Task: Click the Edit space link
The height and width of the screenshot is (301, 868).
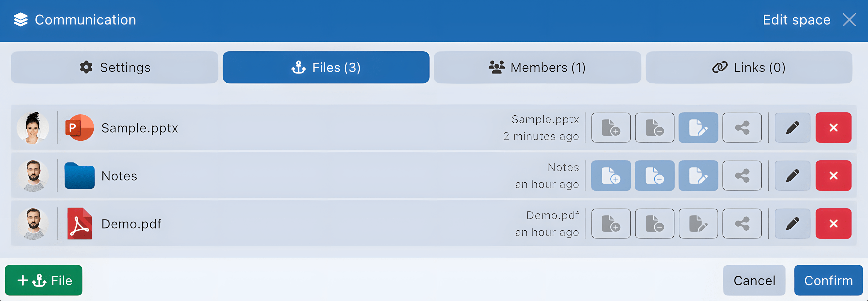Action: click(x=796, y=20)
